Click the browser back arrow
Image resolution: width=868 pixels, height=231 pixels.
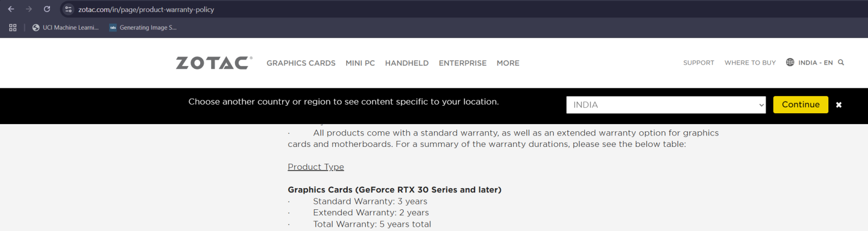[x=11, y=9]
